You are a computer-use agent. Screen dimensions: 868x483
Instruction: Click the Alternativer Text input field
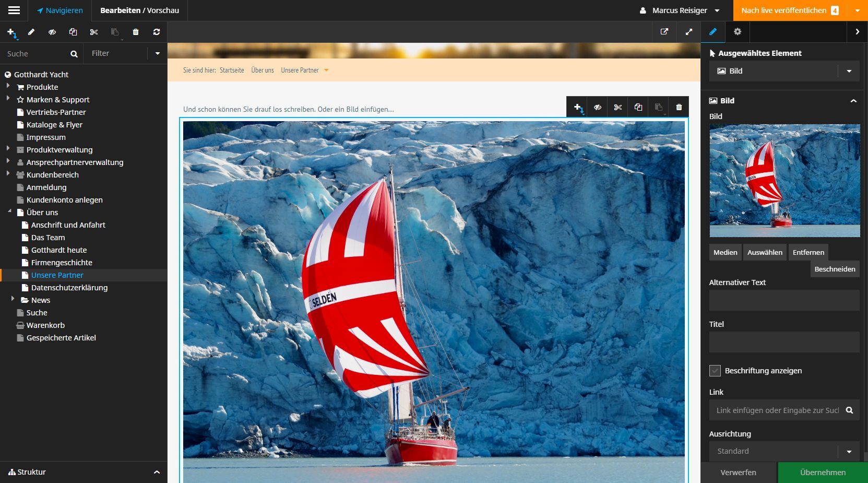(x=784, y=300)
